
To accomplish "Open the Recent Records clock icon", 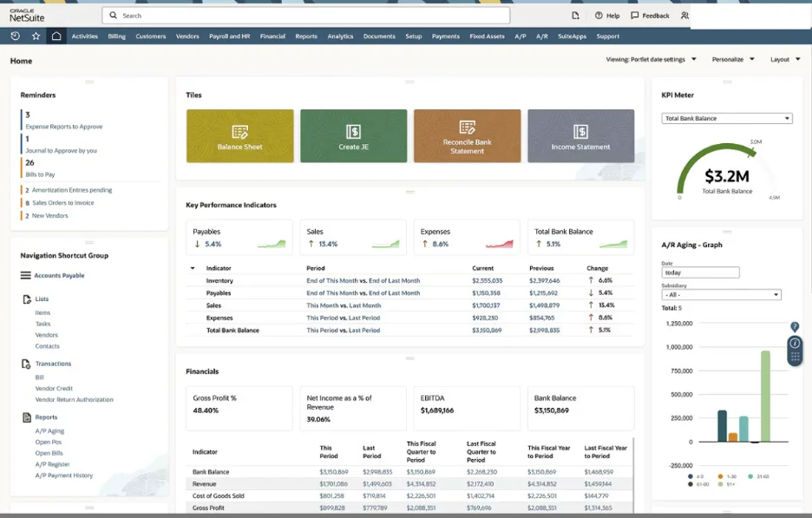I will [x=15, y=36].
